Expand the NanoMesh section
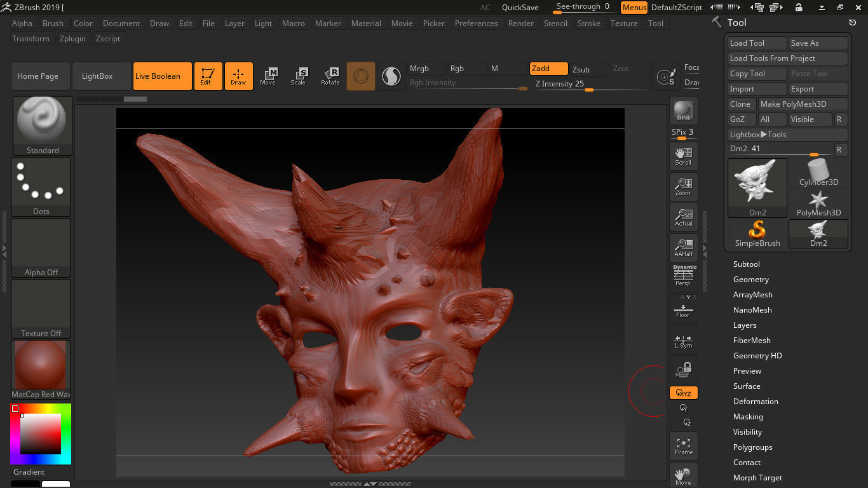The width and height of the screenshot is (868, 488). (752, 310)
